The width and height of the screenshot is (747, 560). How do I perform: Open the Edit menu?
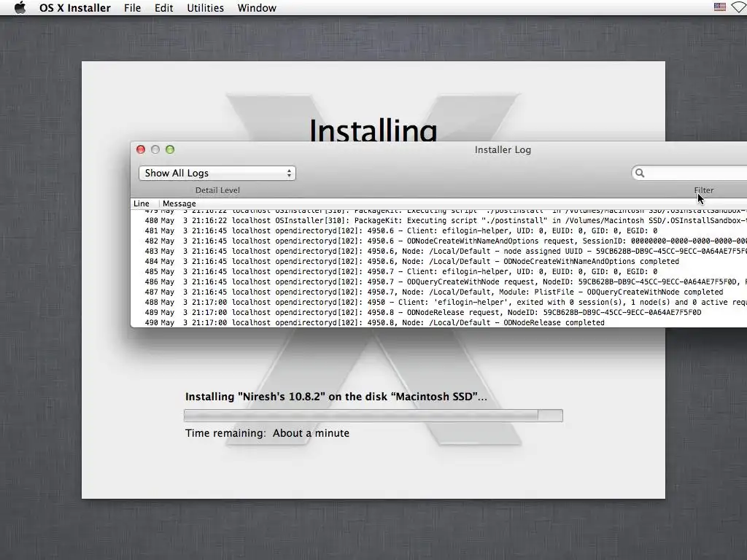[x=164, y=8]
